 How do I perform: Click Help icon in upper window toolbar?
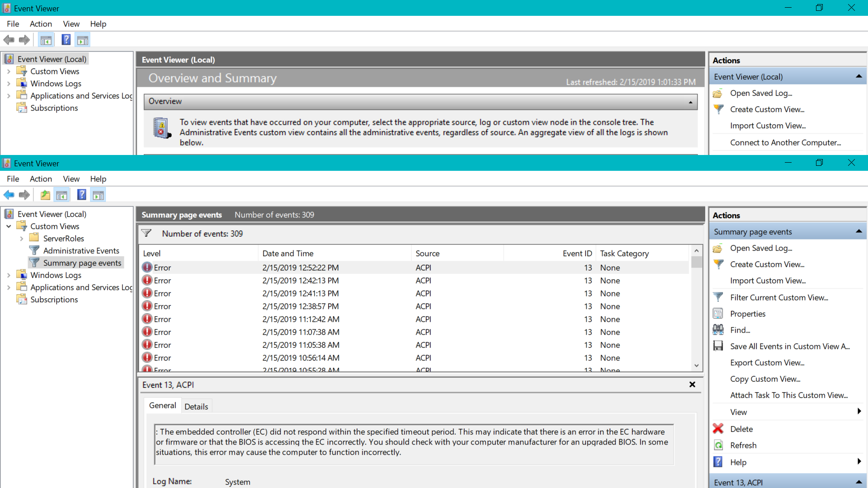66,40
